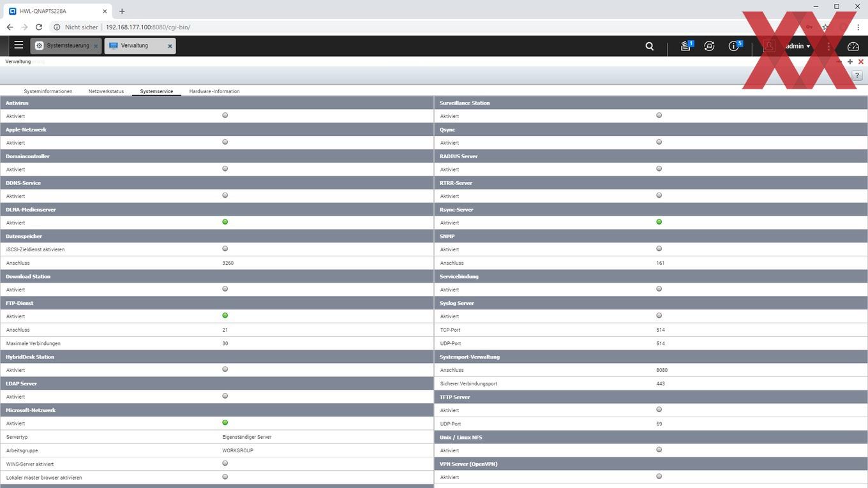Open the Systeminformationen tab
The height and width of the screenshot is (488, 868).
tap(48, 91)
